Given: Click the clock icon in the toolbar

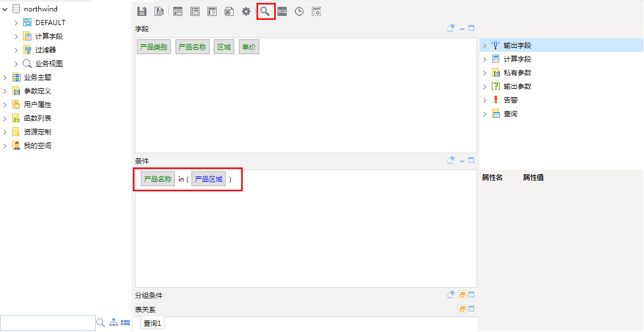Looking at the screenshot, I should coord(299,11).
